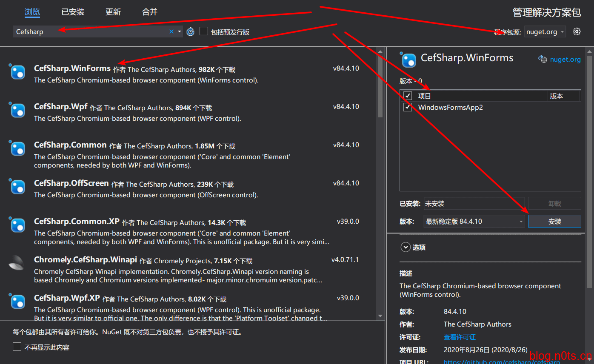Click the 安装 install button

tap(554, 221)
